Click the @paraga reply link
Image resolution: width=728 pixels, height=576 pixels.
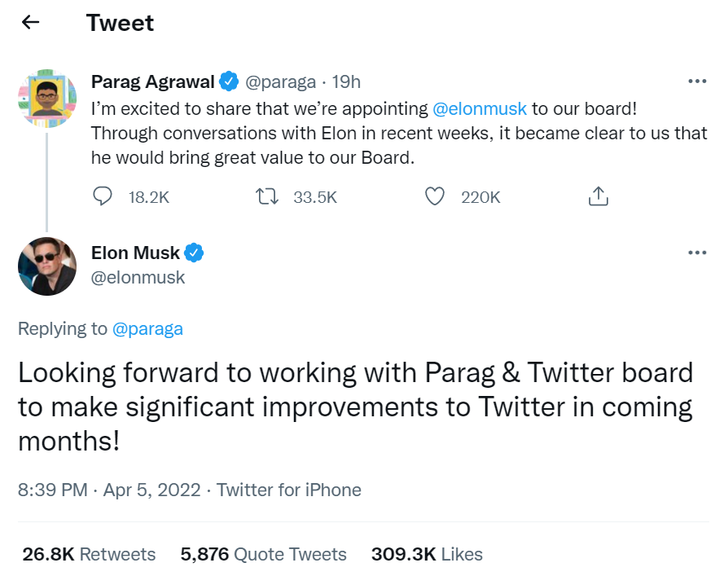click(x=147, y=329)
